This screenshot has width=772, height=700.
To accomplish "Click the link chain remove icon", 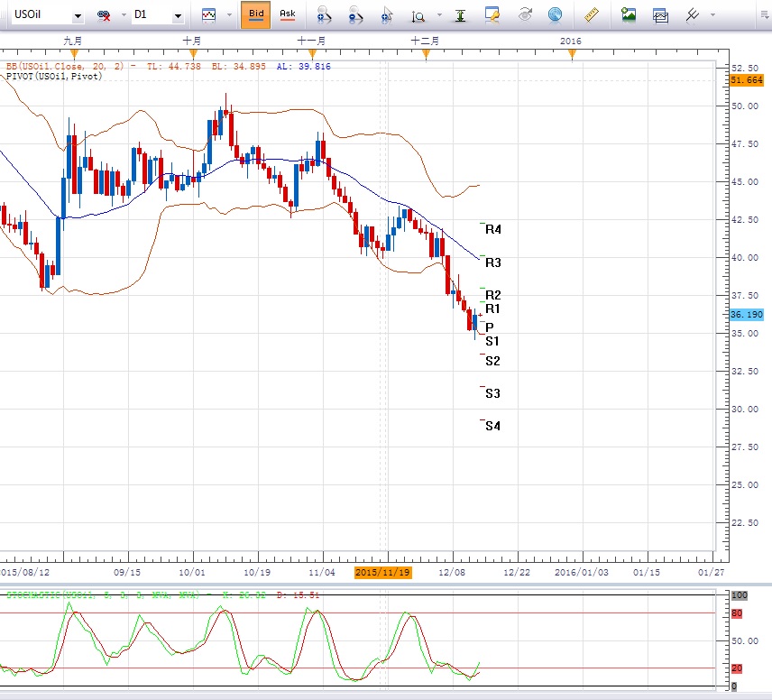I will pyautogui.click(x=104, y=15).
